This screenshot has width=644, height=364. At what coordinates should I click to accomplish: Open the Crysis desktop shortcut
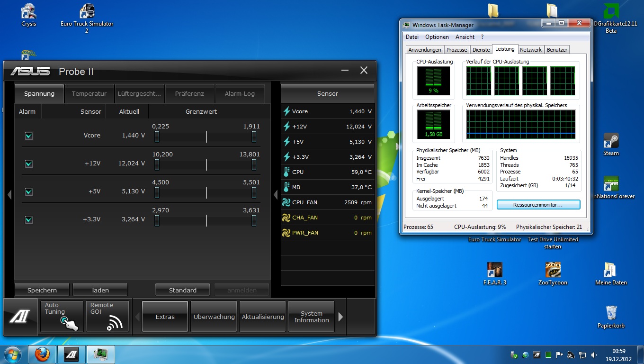[28, 15]
